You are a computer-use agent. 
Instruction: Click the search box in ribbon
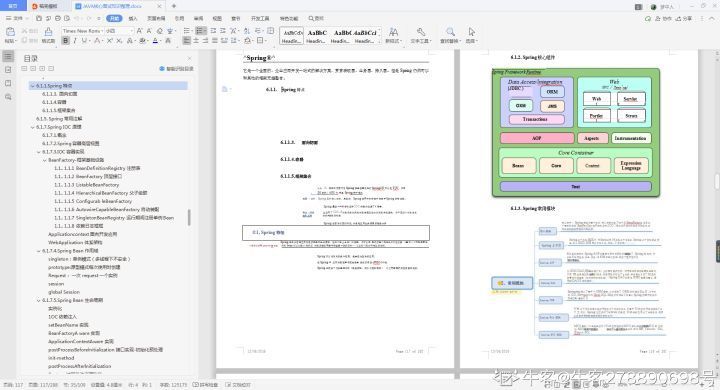click(316, 18)
